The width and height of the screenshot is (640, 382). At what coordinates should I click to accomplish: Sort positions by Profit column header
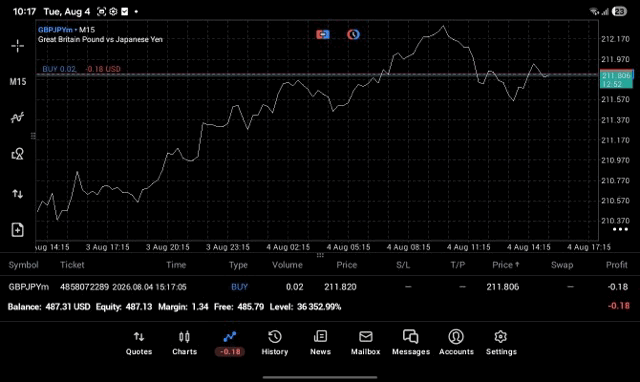616,265
